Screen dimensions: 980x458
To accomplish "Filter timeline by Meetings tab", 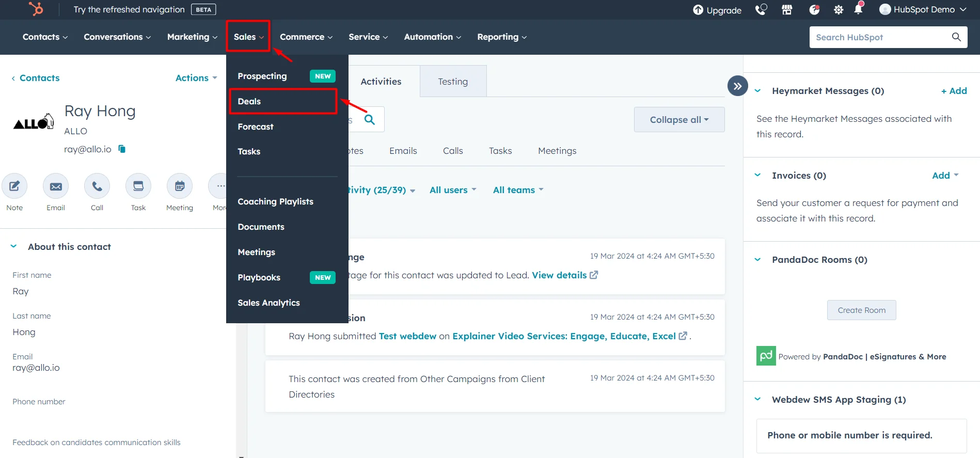I will point(557,151).
